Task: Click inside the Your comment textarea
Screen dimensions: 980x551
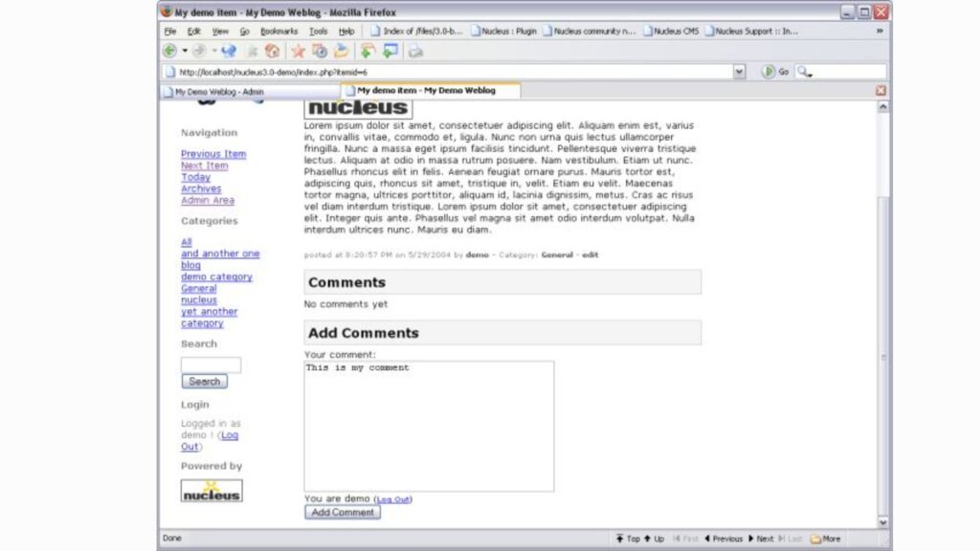Action: pos(429,426)
